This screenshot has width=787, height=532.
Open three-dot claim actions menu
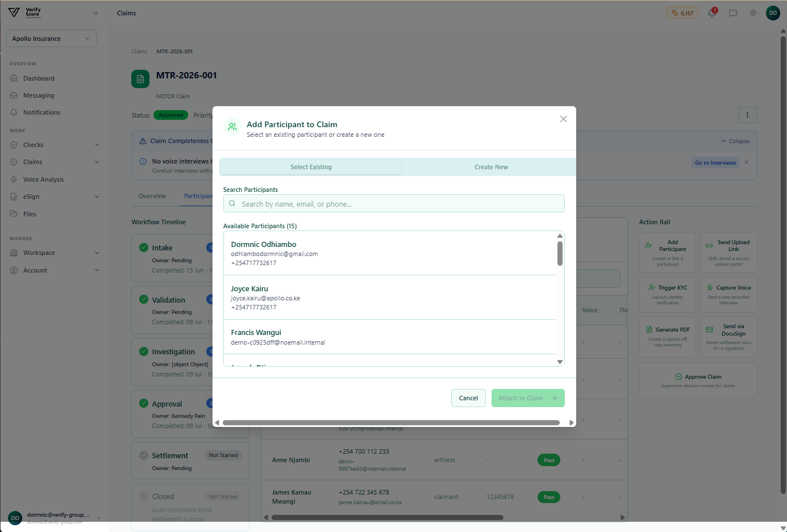[747, 115]
